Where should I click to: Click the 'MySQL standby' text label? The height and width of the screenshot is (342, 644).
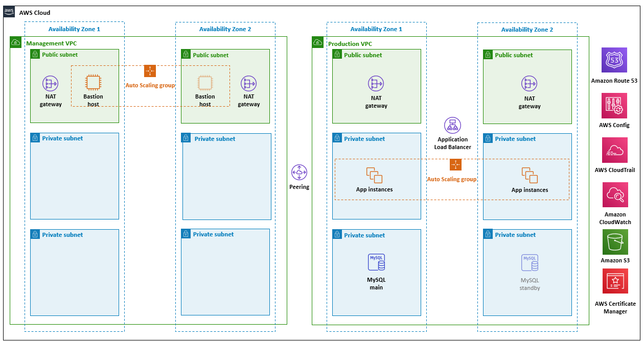(x=530, y=284)
